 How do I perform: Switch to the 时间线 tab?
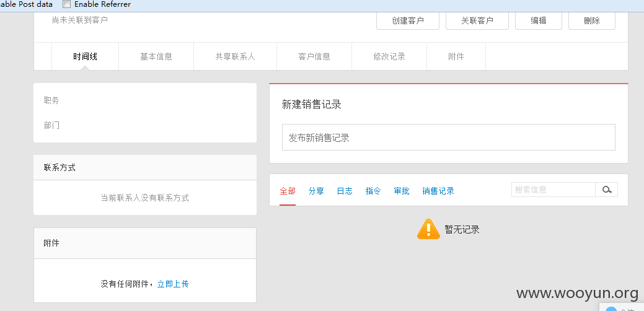85,56
